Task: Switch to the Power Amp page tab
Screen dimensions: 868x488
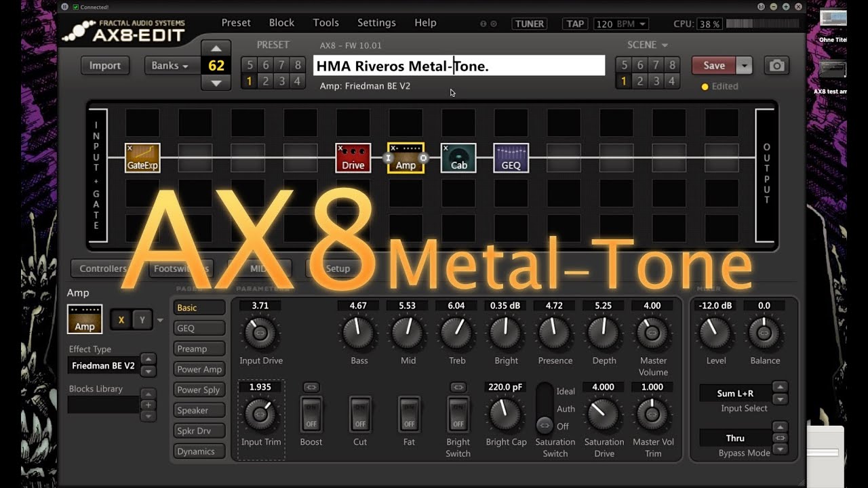Action: click(x=199, y=369)
